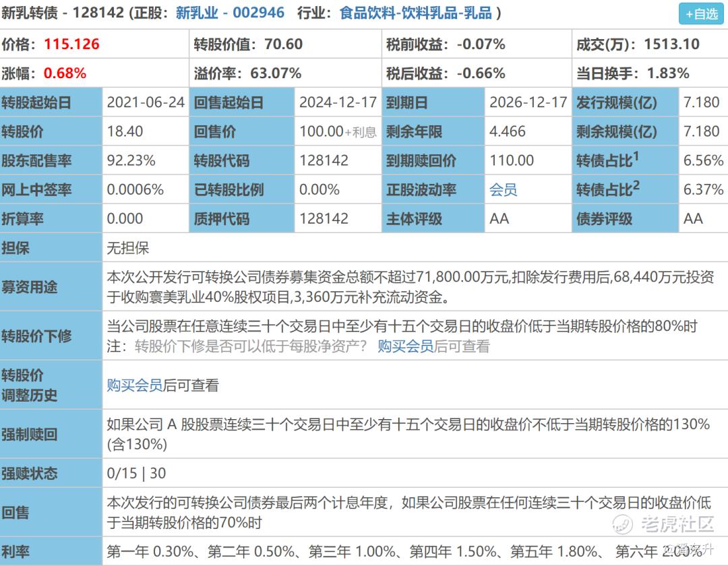Image resolution: width=728 pixels, height=566 pixels.
Task: Click the 发行规模(亿) header cell
Action: (x=625, y=102)
